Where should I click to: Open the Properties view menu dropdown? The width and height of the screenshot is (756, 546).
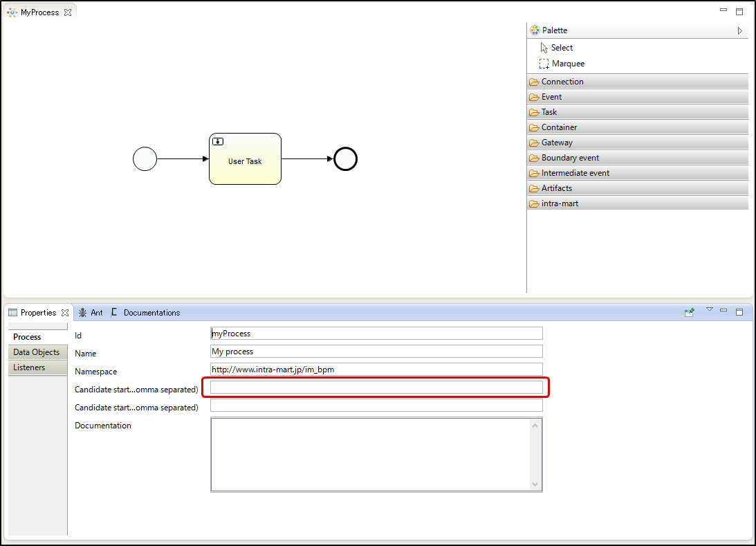pyautogui.click(x=709, y=309)
